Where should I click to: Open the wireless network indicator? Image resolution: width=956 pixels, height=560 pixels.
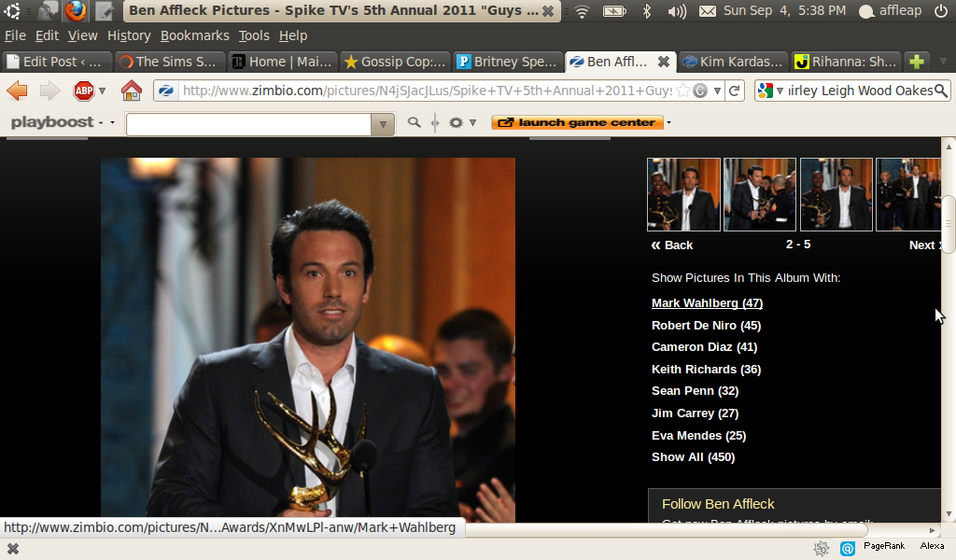coord(583,11)
